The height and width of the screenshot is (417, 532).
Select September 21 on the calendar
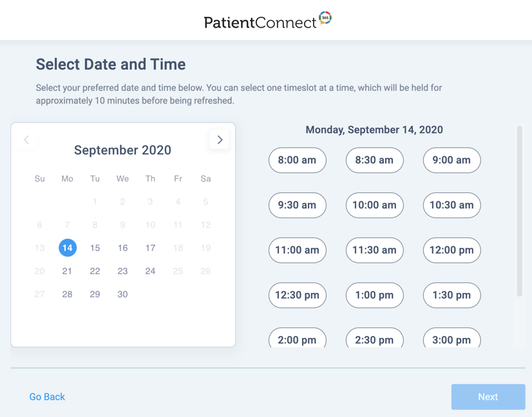[x=67, y=271]
